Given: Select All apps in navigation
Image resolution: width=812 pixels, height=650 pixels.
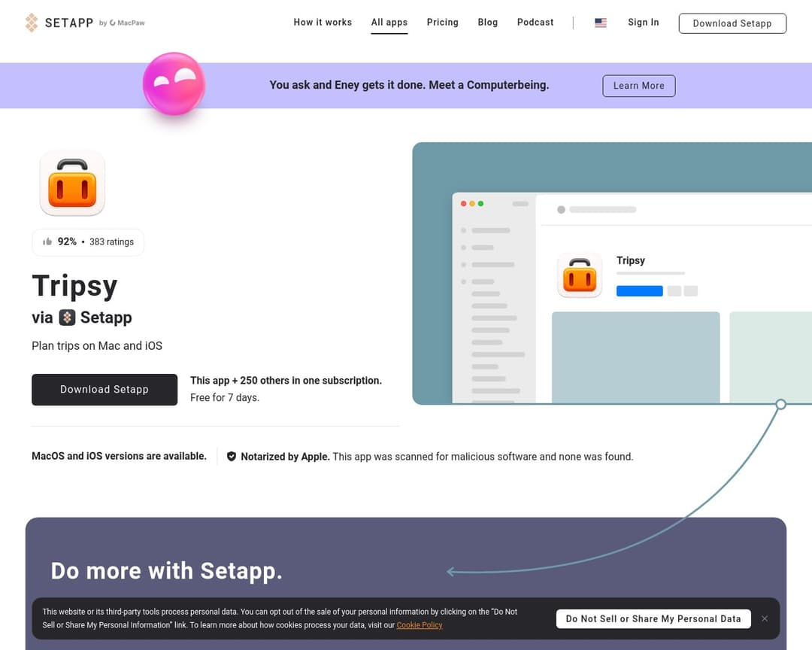Looking at the screenshot, I should pos(389,23).
